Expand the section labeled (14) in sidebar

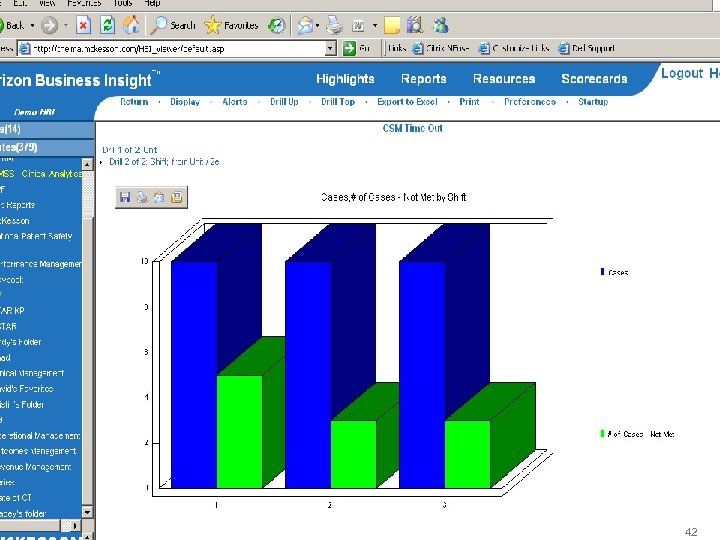point(46,129)
